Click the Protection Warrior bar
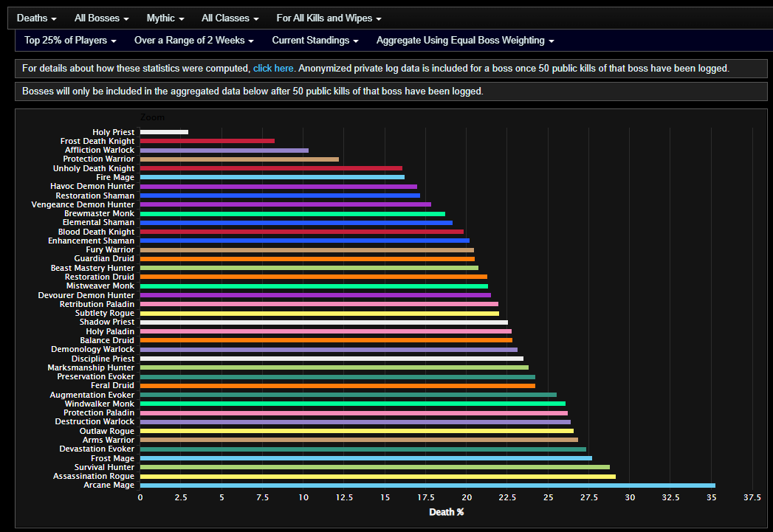 pyautogui.click(x=239, y=159)
